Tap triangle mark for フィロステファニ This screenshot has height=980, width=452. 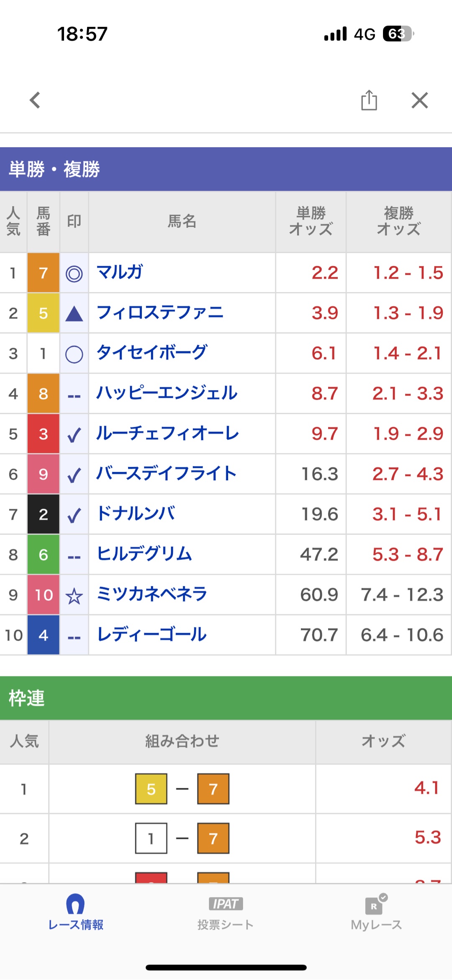(74, 314)
